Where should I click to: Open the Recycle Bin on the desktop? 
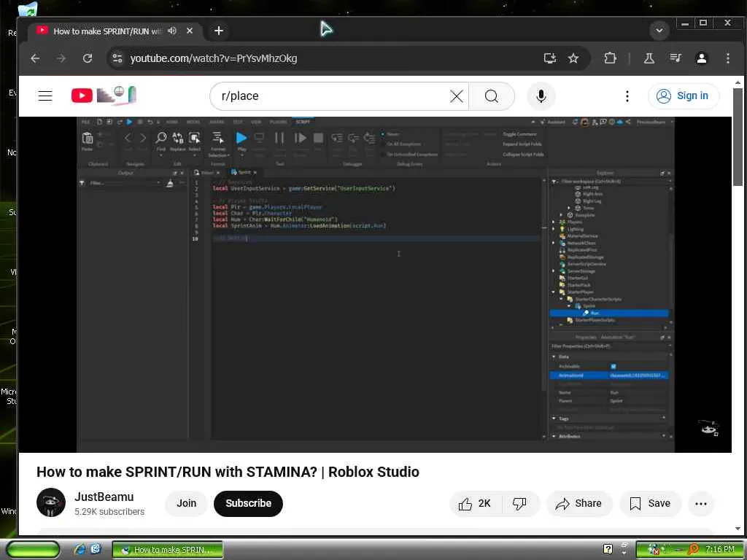coord(27,9)
